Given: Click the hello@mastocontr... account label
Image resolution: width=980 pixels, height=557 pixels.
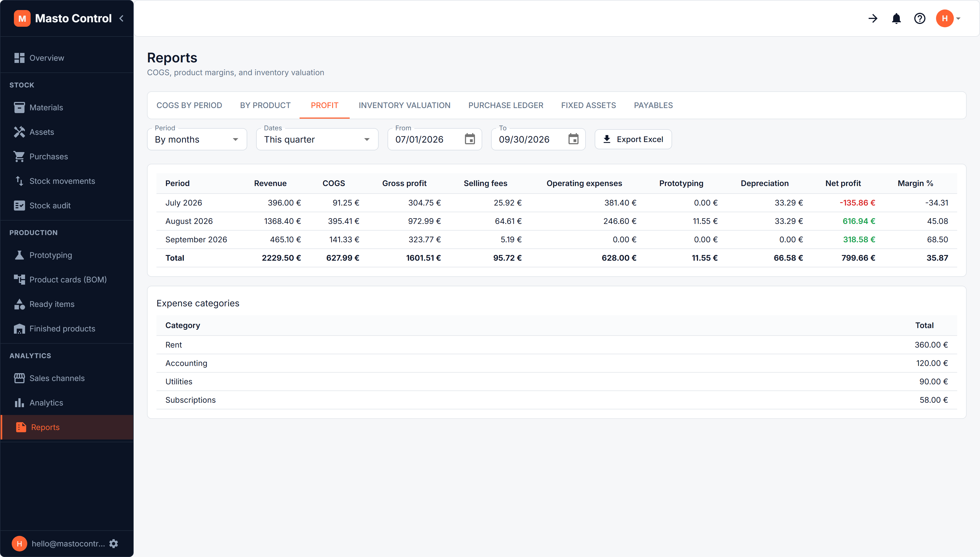Looking at the screenshot, I should 68,544.
